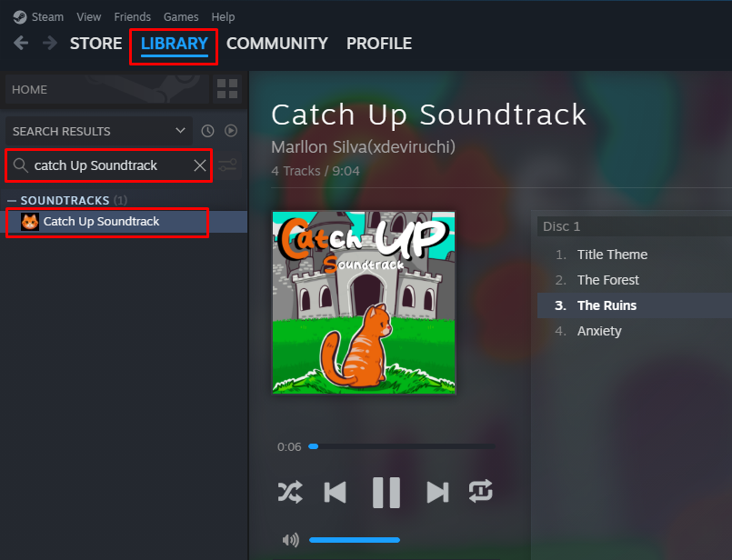Mute the volume speaker icon

click(x=290, y=540)
